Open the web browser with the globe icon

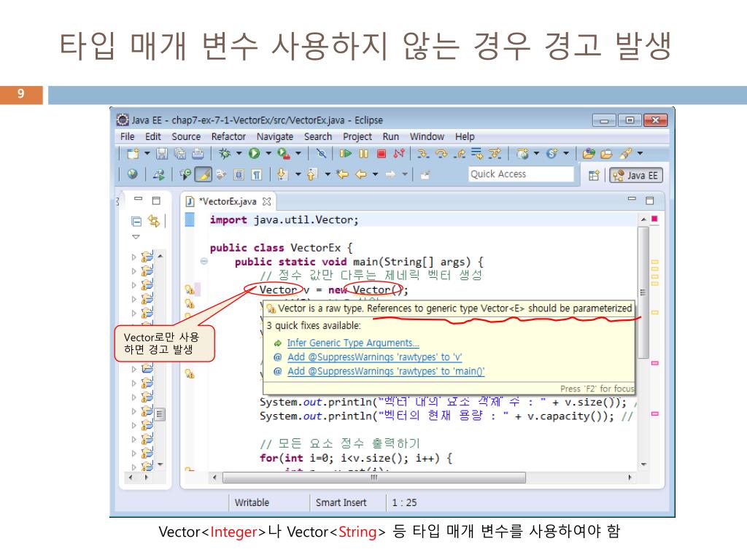pyautogui.click(x=133, y=174)
